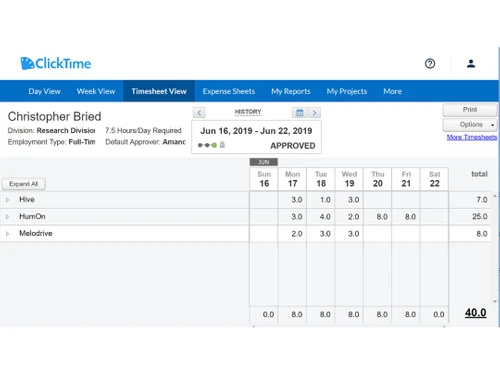Select HumOn Thursday 8.0 cell

point(377,217)
